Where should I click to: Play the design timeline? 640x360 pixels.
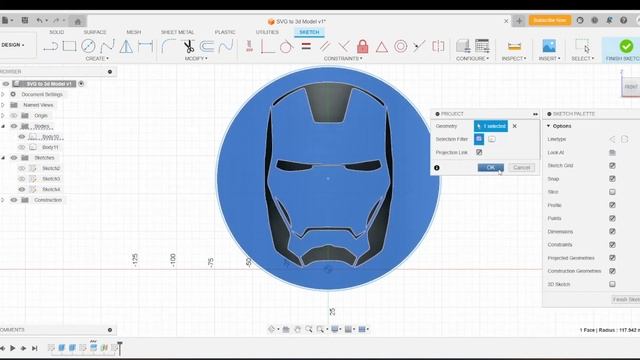(13, 348)
